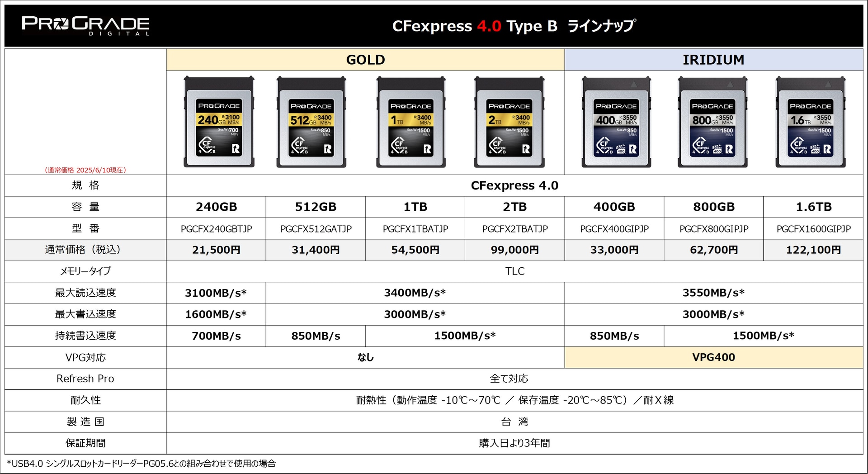868x474 pixels.
Task: Click the title 'CFexpress 4.0 Type B ラインナップ'
Action: tap(514, 26)
